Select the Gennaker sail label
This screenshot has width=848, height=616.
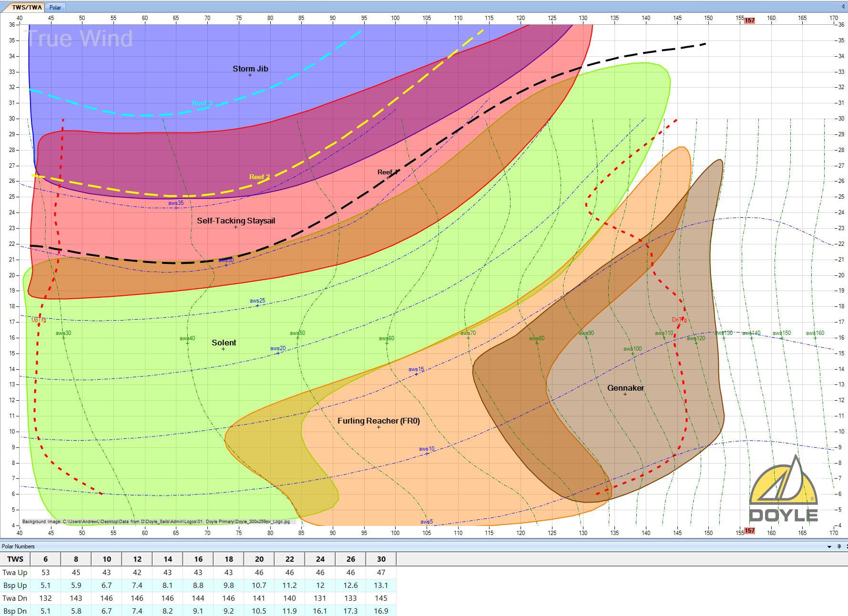[x=625, y=388]
